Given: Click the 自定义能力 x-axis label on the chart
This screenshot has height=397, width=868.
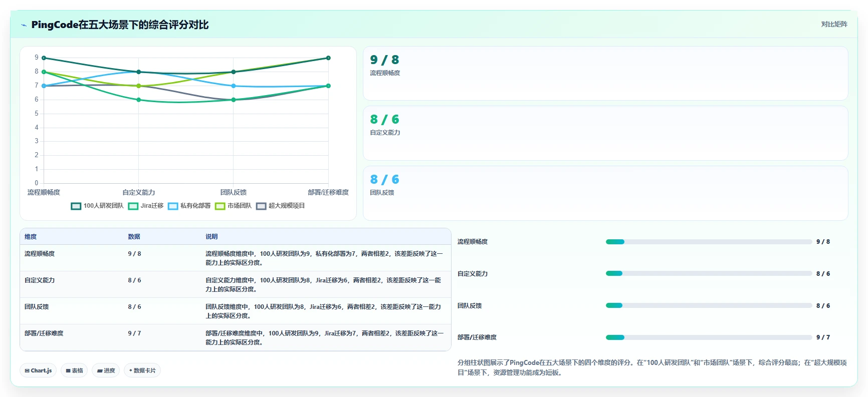Looking at the screenshot, I should pos(139,192).
